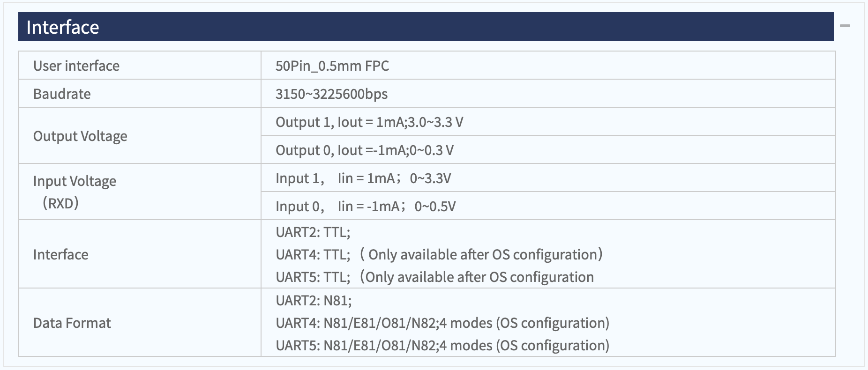Click the User interface row label

[x=76, y=66]
